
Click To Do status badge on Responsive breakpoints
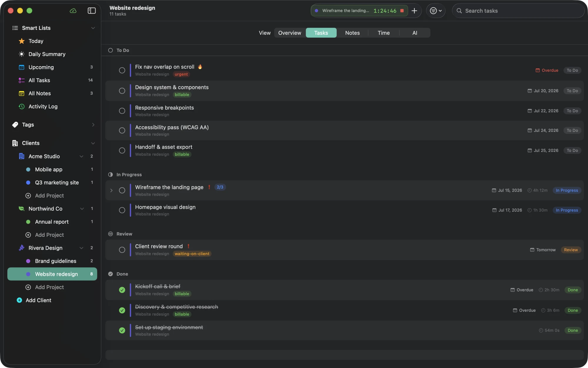tap(572, 111)
